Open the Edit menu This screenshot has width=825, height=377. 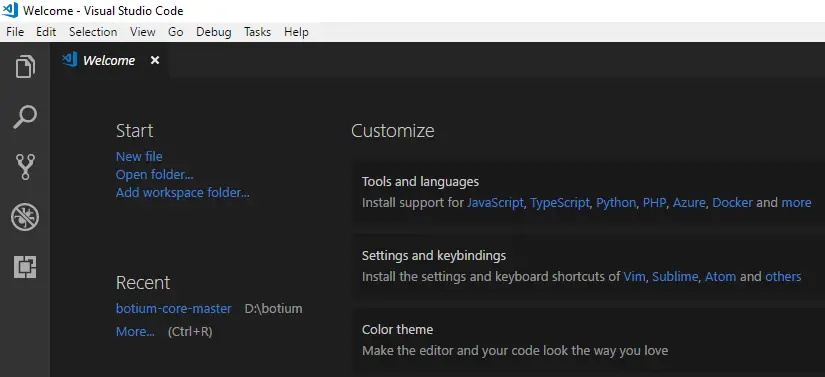pos(46,32)
